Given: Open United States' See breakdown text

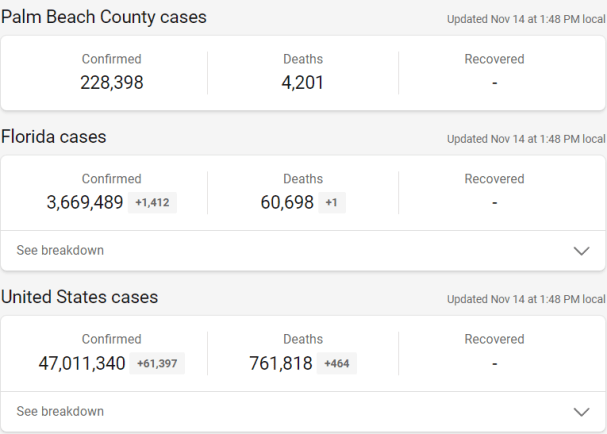Looking at the screenshot, I should [60, 411].
